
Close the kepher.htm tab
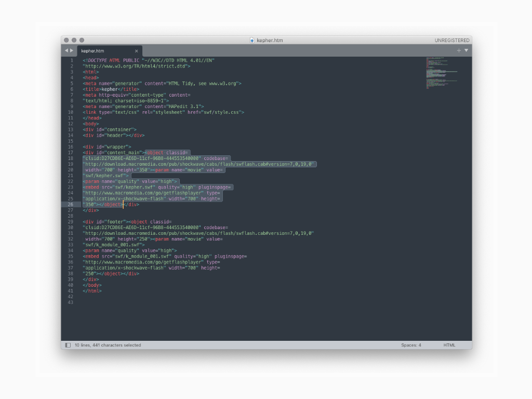tap(137, 51)
